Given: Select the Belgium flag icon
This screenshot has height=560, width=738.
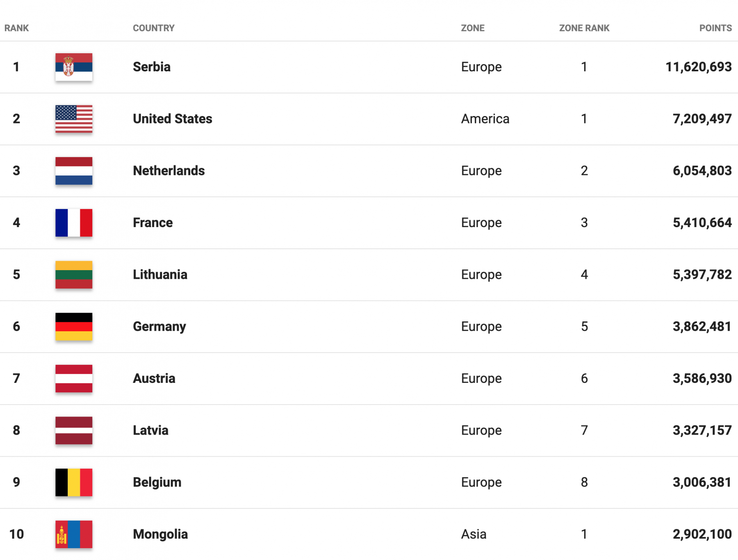Looking at the screenshot, I should [74, 483].
